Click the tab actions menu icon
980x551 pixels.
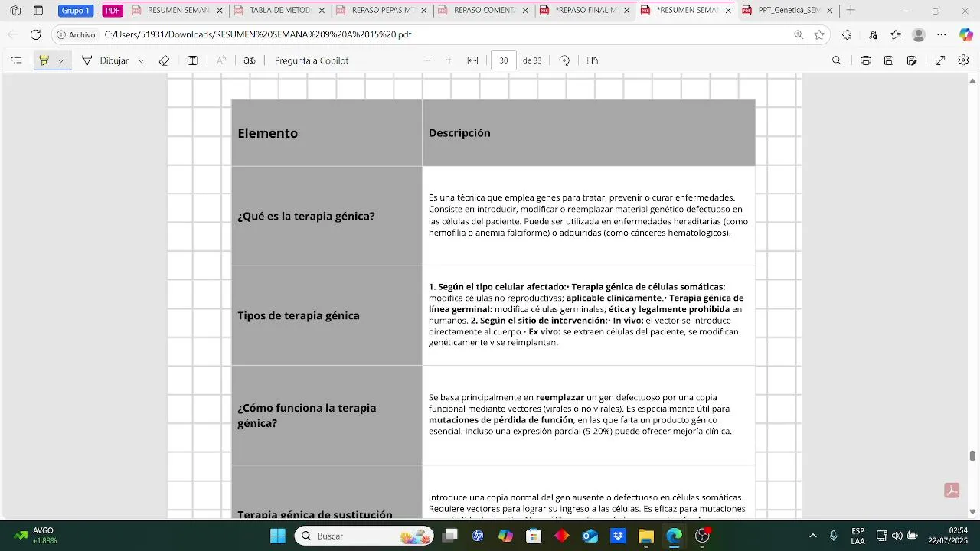tap(38, 11)
